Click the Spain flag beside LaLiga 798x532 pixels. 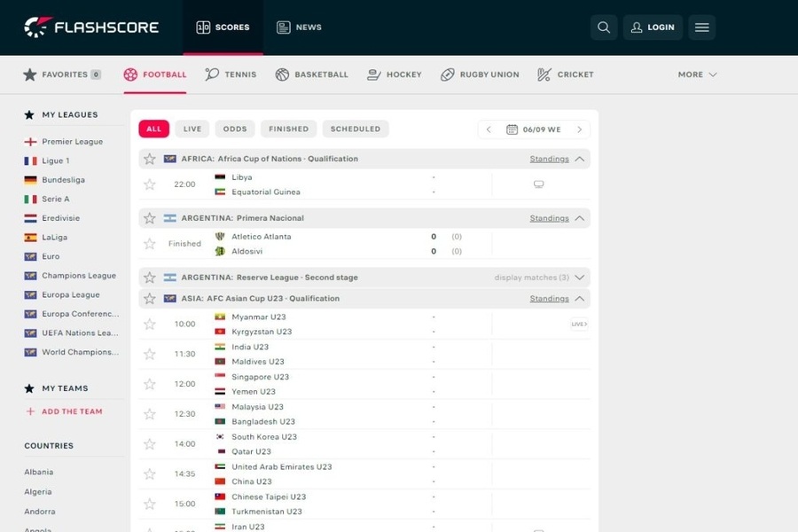pyautogui.click(x=30, y=238)
